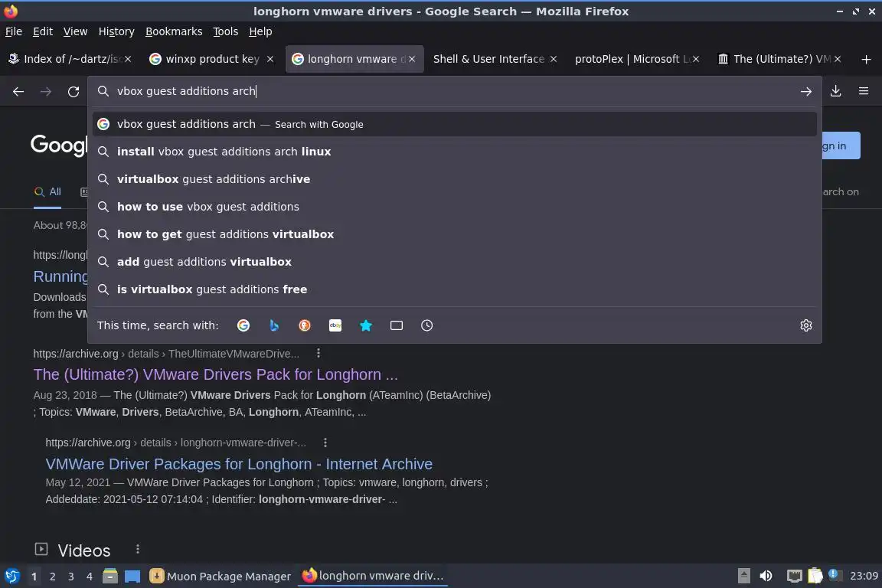Open the Edit menu

[43, 31]
